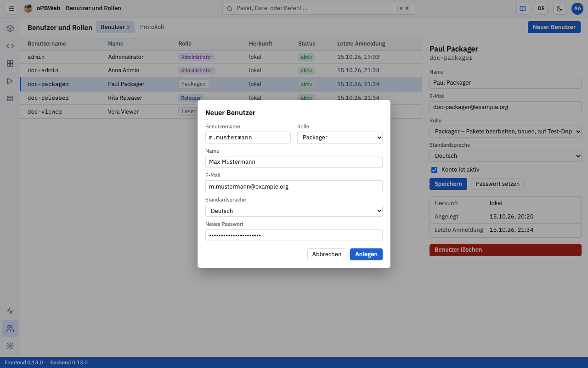
Task: Open Standardsprache dropdown in Paul Packager's panel
Action: tap(505, 156)
